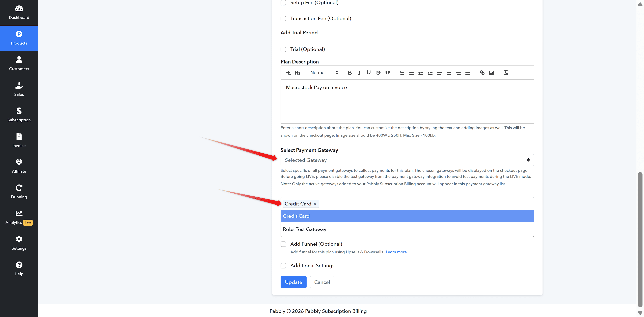This screenshot has width=644, height=317.
Task: Follow the Learn more link
Action: [396, 252]
